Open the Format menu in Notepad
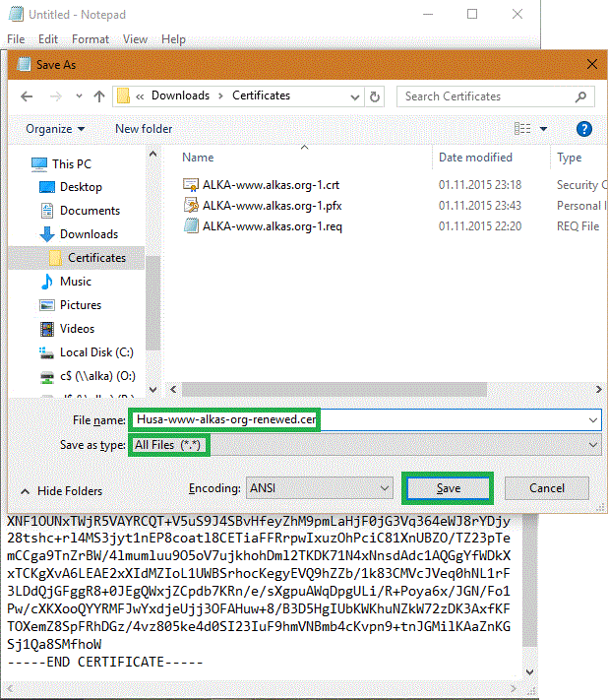Screen dimensions: 608x700 point(91,39)
